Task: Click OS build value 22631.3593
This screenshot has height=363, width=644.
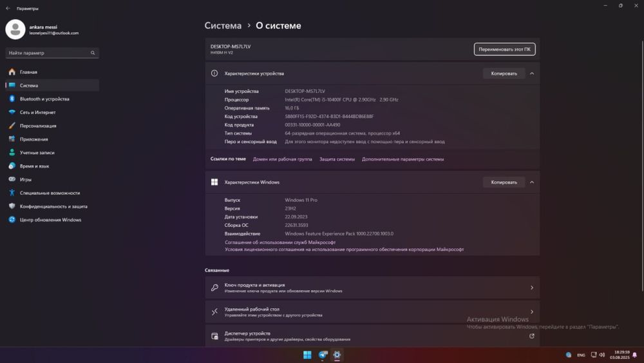Action: (x=296, y=225)
